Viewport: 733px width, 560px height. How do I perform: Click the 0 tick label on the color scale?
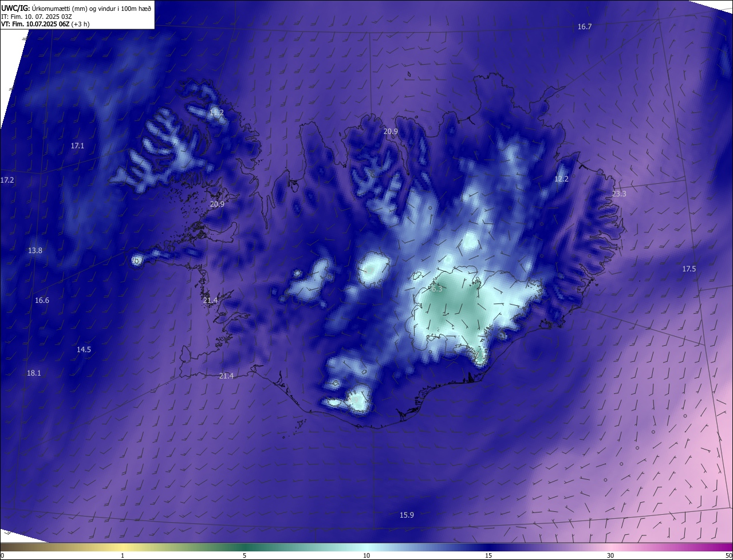pos(2,555)
